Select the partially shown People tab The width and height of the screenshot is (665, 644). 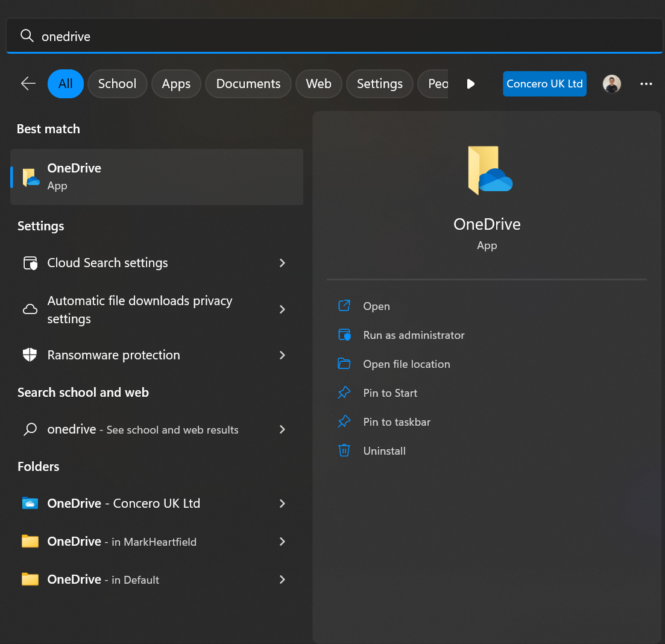433,84
